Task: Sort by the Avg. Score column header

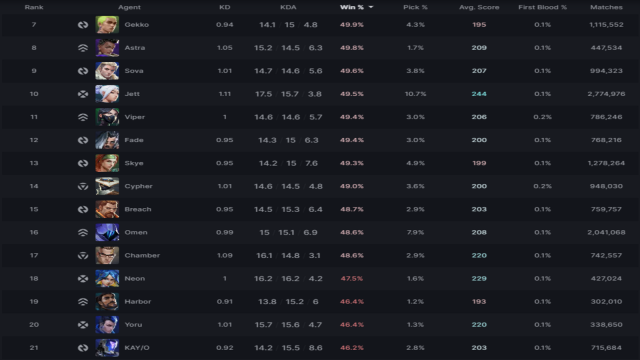Action: tap(479, 7)
